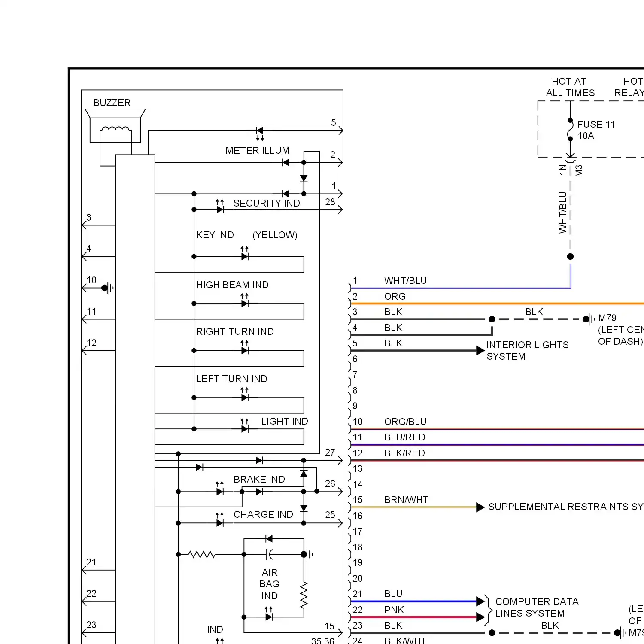Click the M3 connector label

point(579,171)
